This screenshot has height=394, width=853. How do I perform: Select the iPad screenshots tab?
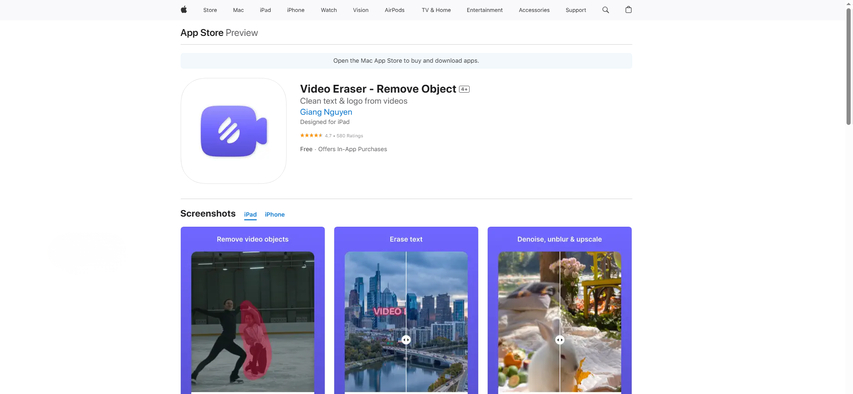pos(250,215)
